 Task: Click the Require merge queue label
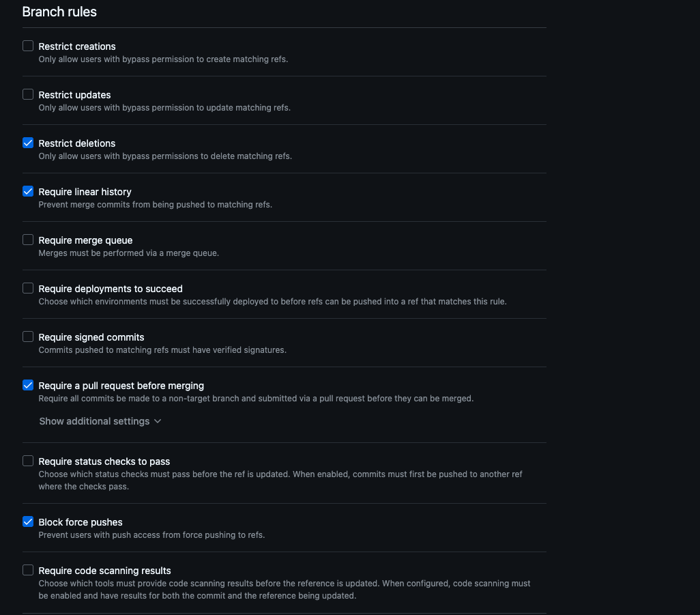pos(85,240)
